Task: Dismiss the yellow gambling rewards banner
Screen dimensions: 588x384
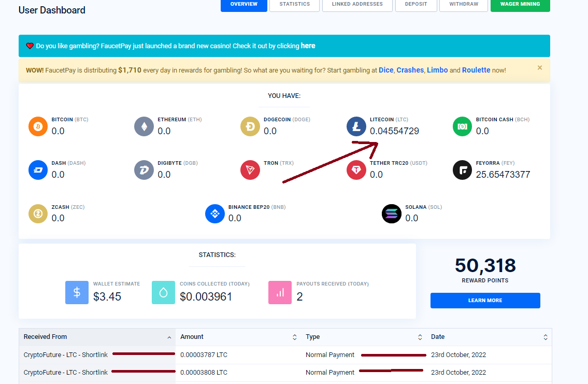Action: [x=540, y=67]
